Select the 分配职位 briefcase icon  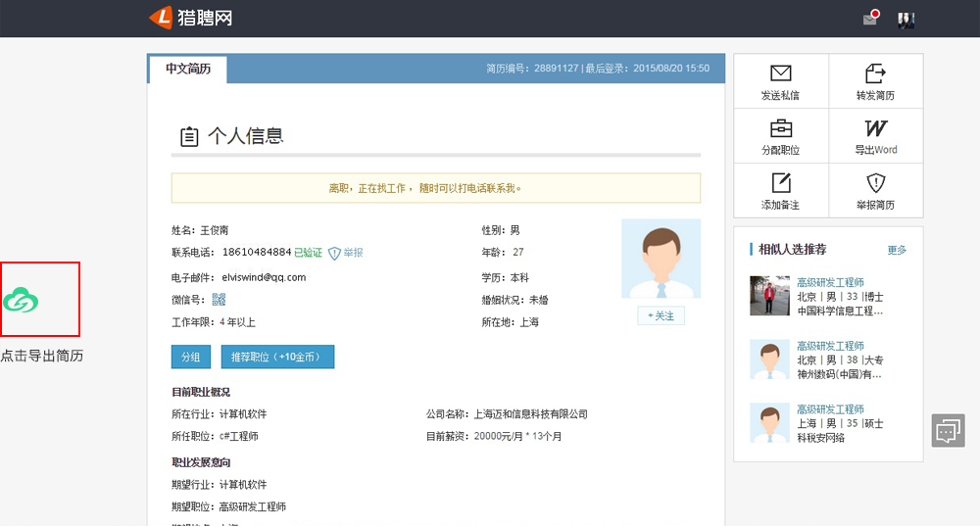(780, 128)
